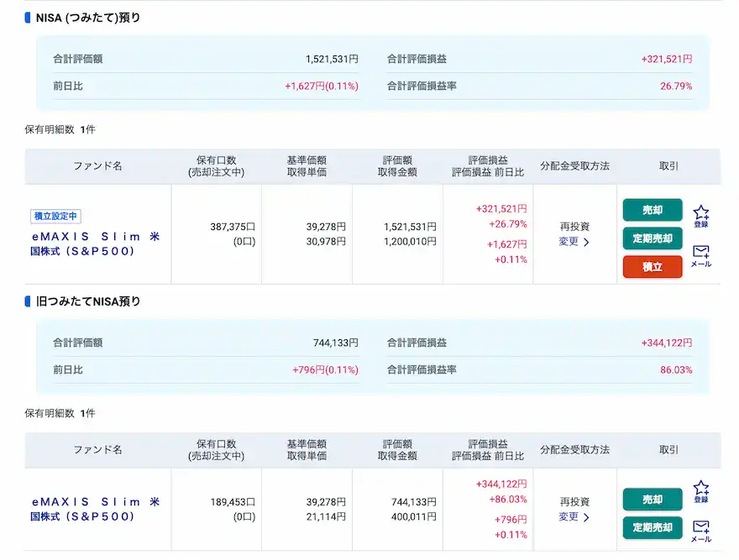
Task: Click the orange 積立 button
Action: click(653, 268)
